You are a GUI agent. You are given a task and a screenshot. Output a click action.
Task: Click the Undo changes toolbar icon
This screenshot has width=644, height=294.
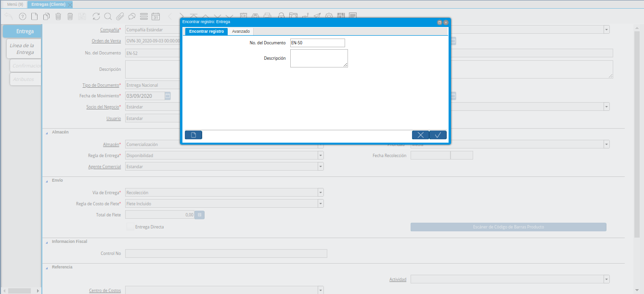click(x=9, y=16)
